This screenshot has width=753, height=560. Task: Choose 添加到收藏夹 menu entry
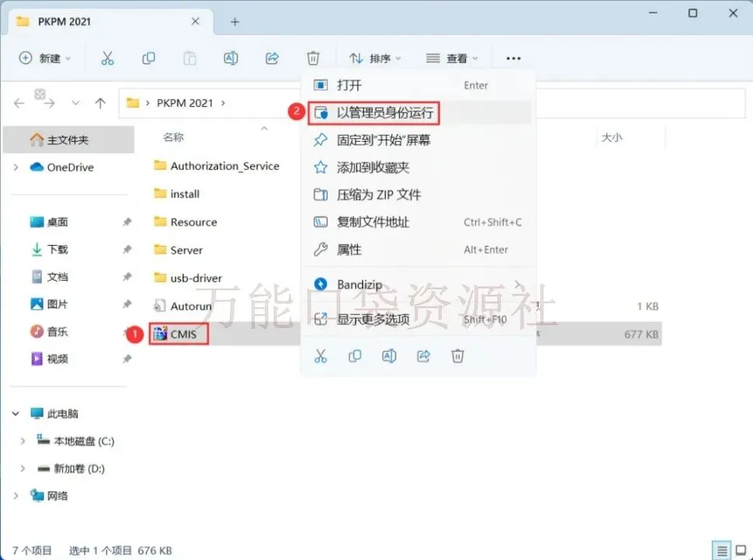(418, 168)
